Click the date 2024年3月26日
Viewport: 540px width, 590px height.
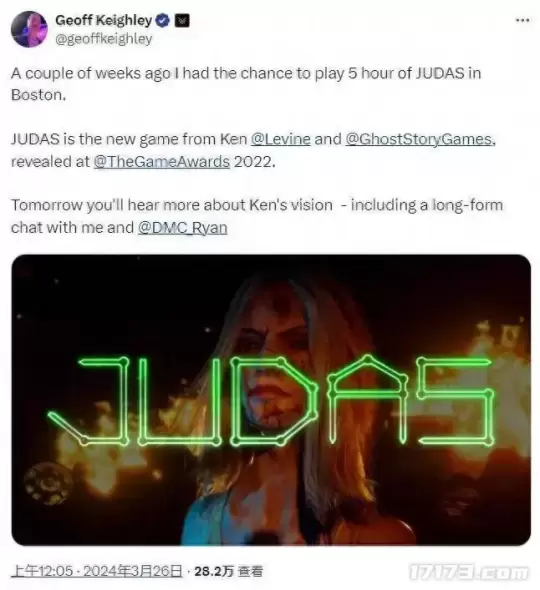132,571
